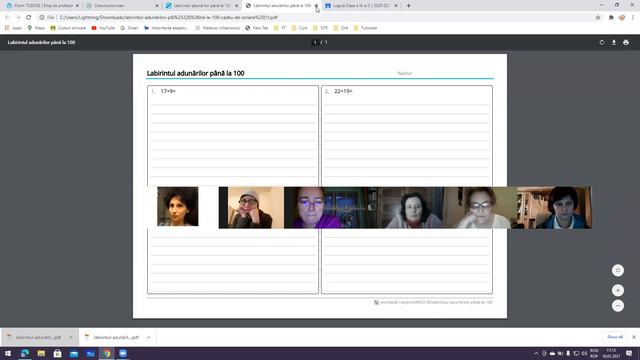
Task: Open the Cure bookmarks folder
Action: tap(299, 28)
